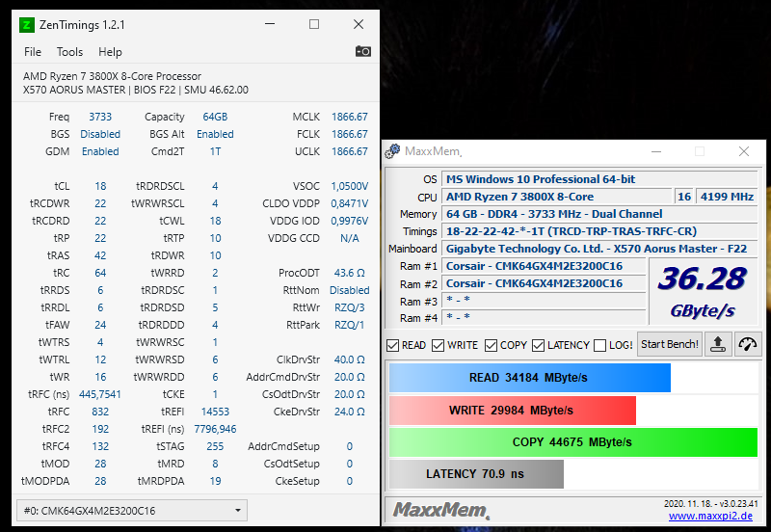Toggle the WRITE checkbox in MaxxMem
This screenshot has width=771, height=532.
click(x=438, y=346)
